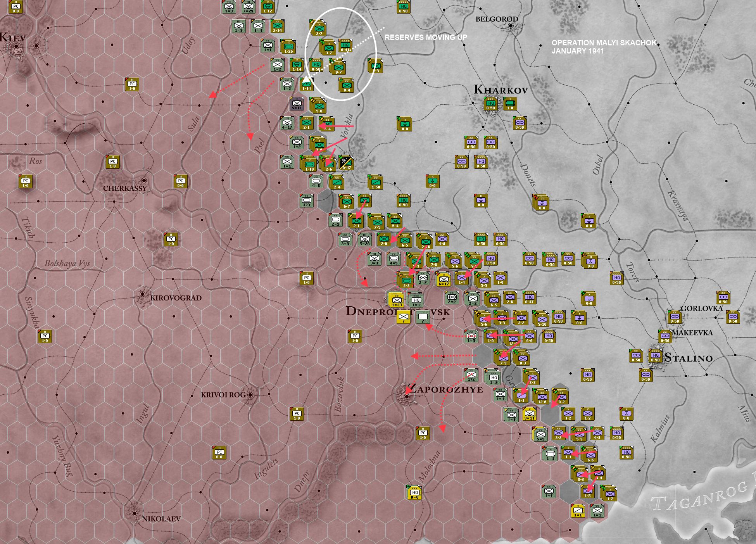Select the purple 4-3 division counter
Viewport: 756px width, 544px height.
tap(597, 433)
